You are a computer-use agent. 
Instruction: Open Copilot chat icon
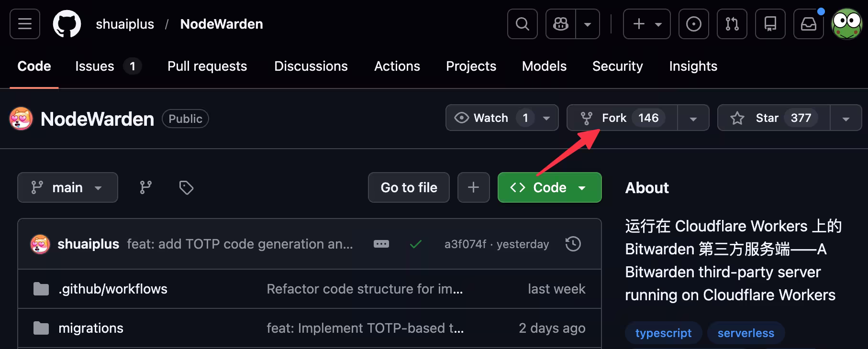pyautogui.click(x=561, y=24)
